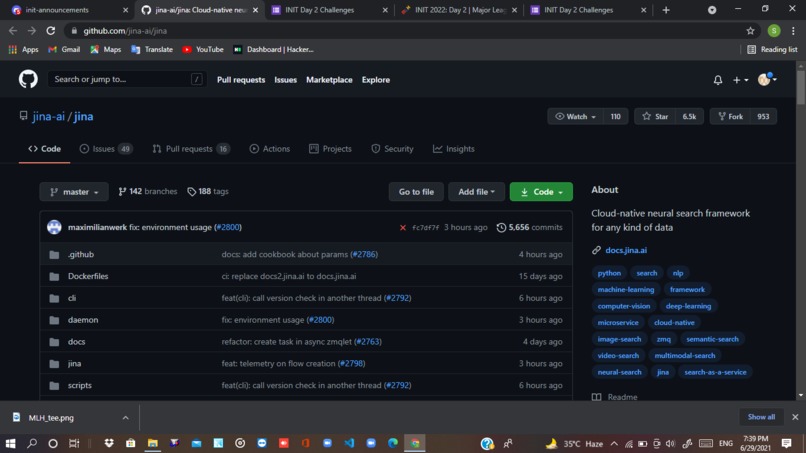This screenshot has width=806, height=453.
Task: Switch to the Security tab
Action: click(x=392, y=149)
